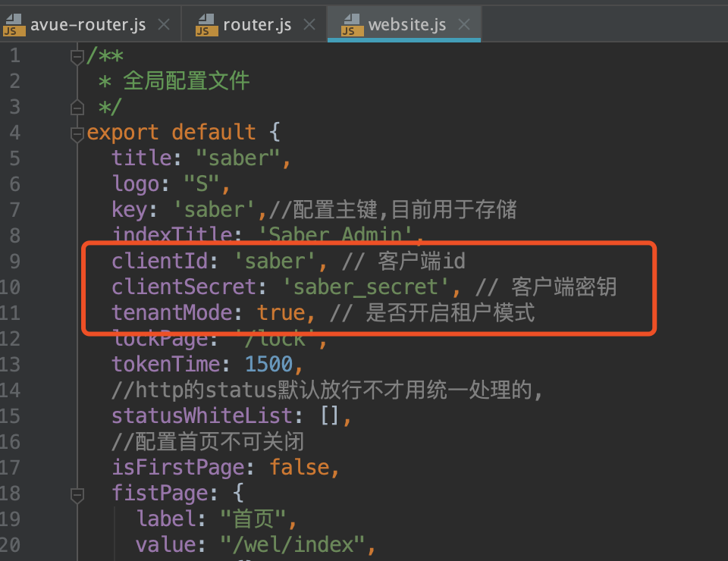This screenshot has width=728, height=561.
Task: Click line number 9 in the gutter
Action: [x=14, y=261]
